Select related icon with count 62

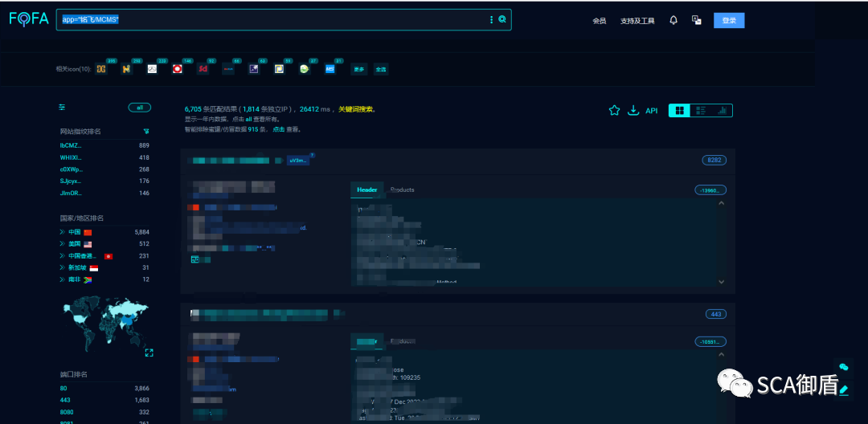click(x=254, y=69)
